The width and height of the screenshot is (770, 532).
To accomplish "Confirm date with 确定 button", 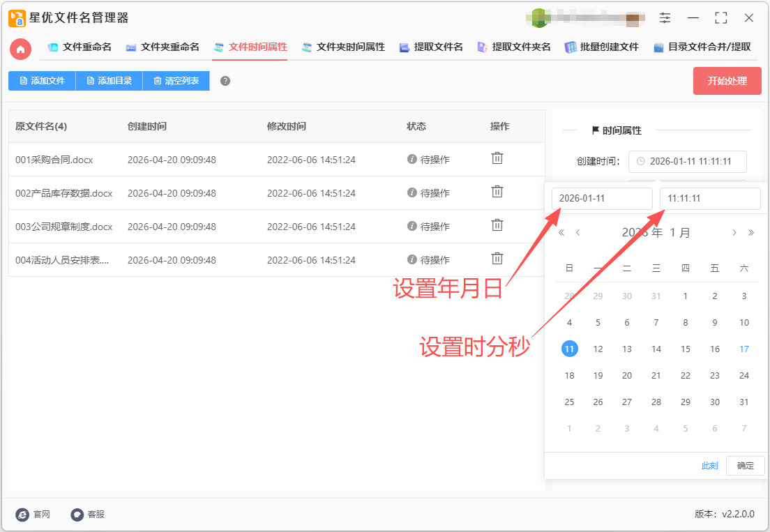I will click(x=745, y=466).
